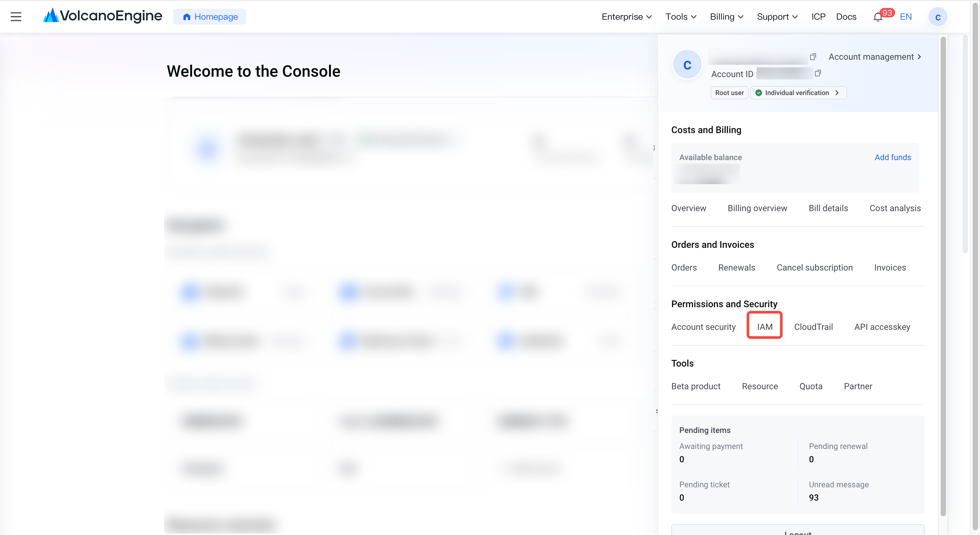The image size is (980, 535).
Task: Copy the Account ID with copy icon
Action: pos(818,73)
